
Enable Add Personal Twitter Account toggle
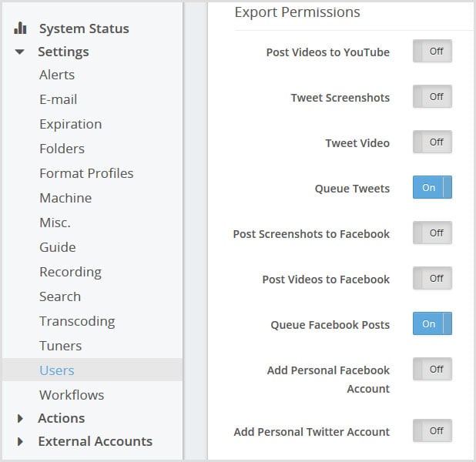(x=432, y=431)
